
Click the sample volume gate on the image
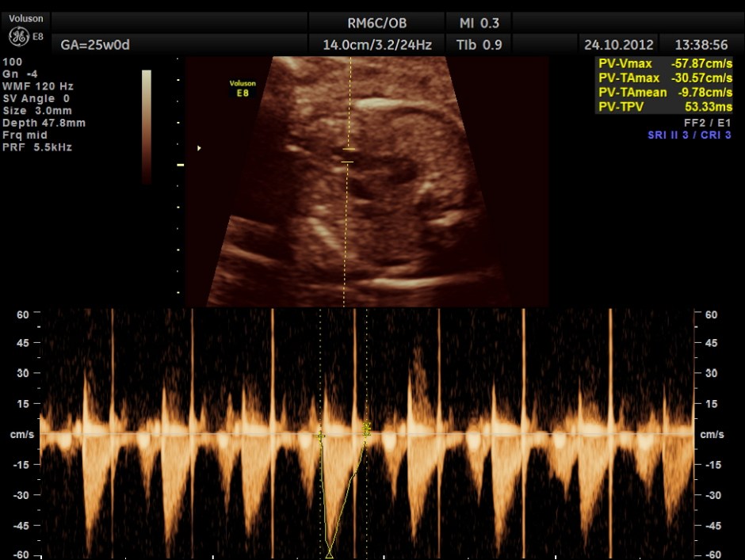pyautogui.click(x=348, y=155)
